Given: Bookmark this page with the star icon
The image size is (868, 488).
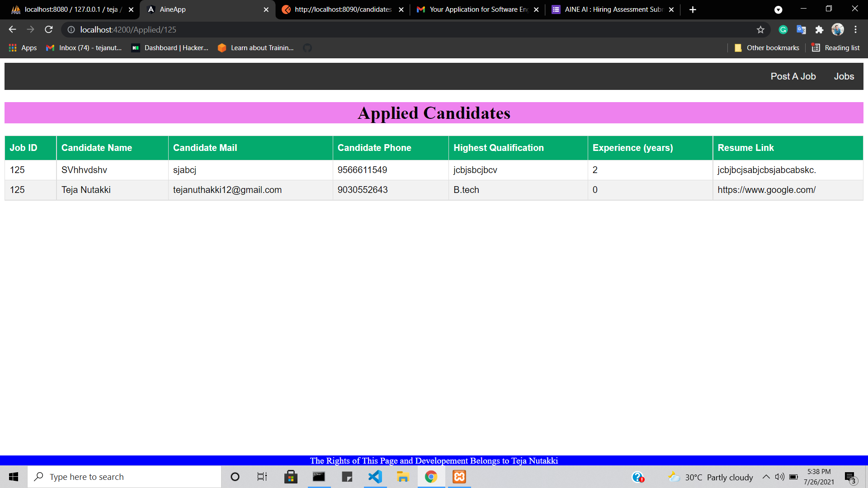Looking at the screenshot, I should 760,29.
